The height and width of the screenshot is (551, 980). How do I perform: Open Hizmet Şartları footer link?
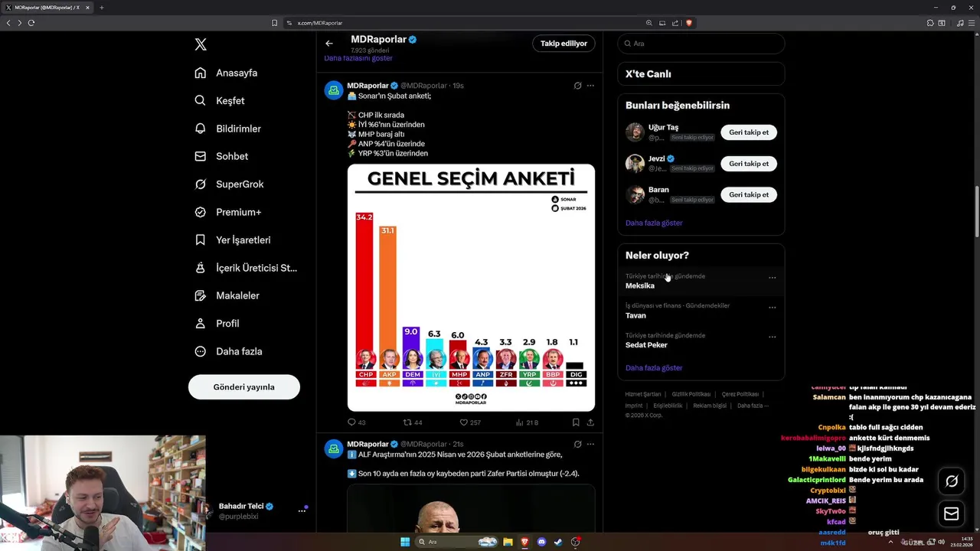(x=643, y=394)
